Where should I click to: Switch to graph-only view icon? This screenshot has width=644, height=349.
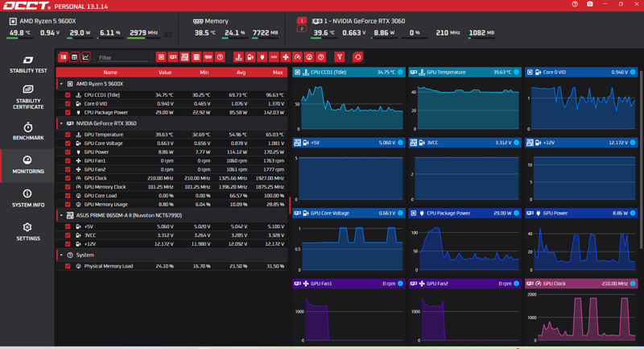point(85,57)
